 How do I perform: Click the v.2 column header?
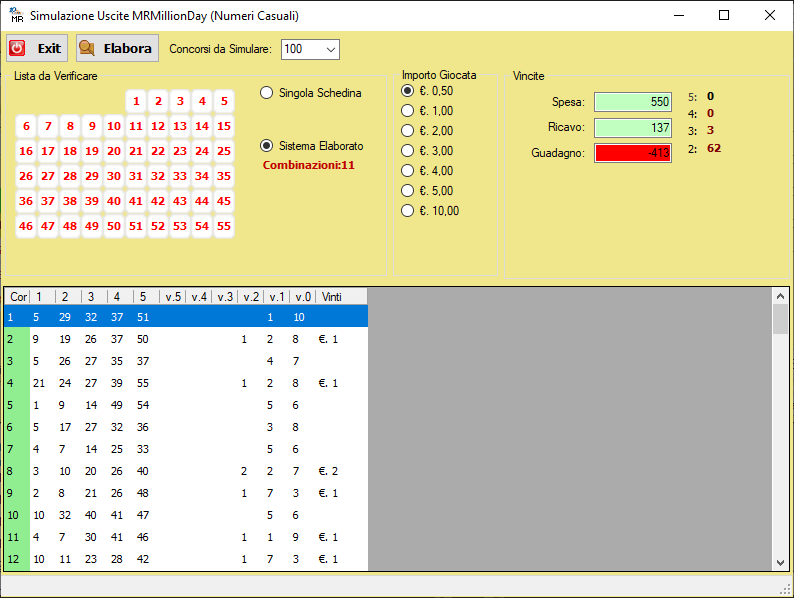[251, 297]
